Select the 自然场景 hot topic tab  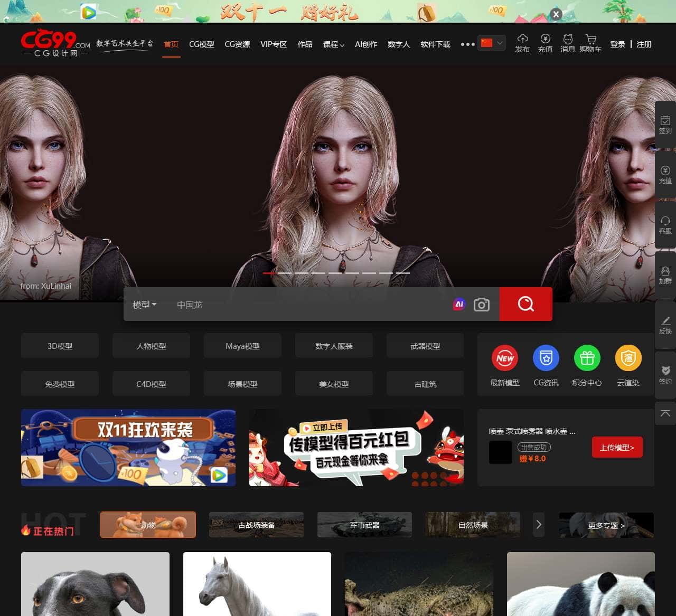(x=473, y=525)
